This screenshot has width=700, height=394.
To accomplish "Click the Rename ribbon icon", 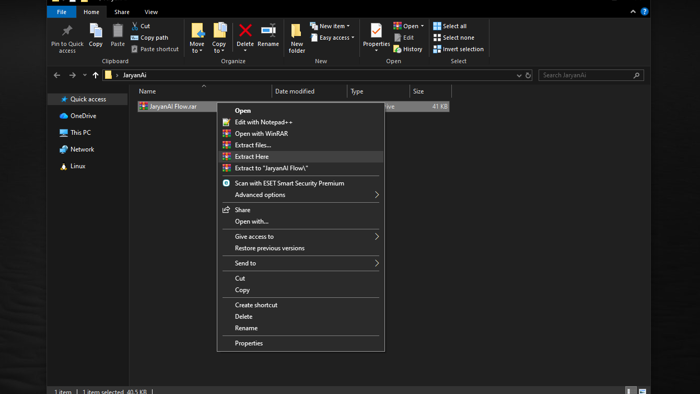I will pyautogui.click(x=268, y=30).
